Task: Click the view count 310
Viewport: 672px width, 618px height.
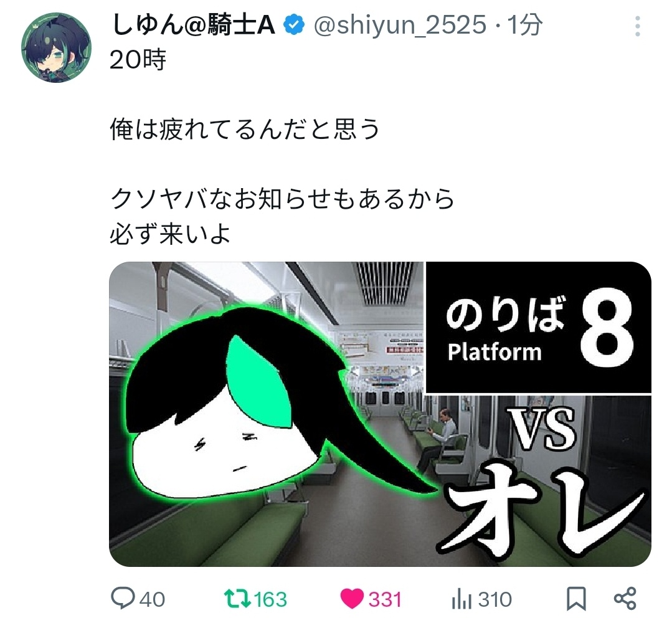Action: point(495,599)
